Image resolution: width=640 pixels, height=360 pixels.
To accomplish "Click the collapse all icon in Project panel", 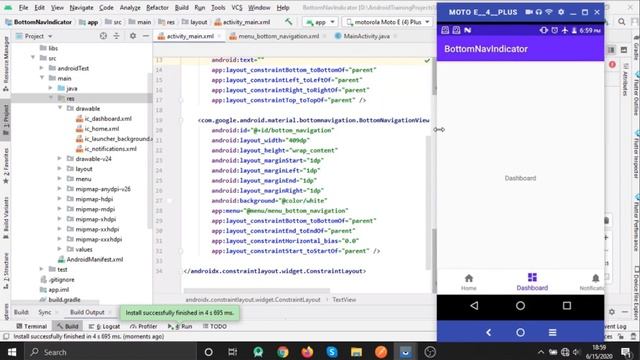I will [x=116, y=36].
